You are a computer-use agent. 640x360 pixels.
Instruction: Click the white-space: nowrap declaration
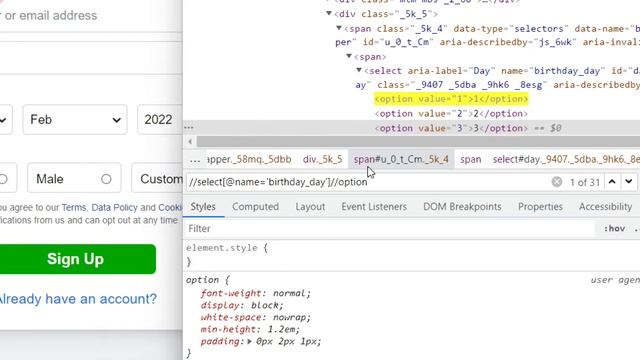[256, 317]
